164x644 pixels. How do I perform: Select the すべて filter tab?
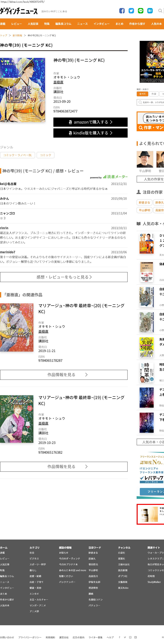(x=142, y=94)
